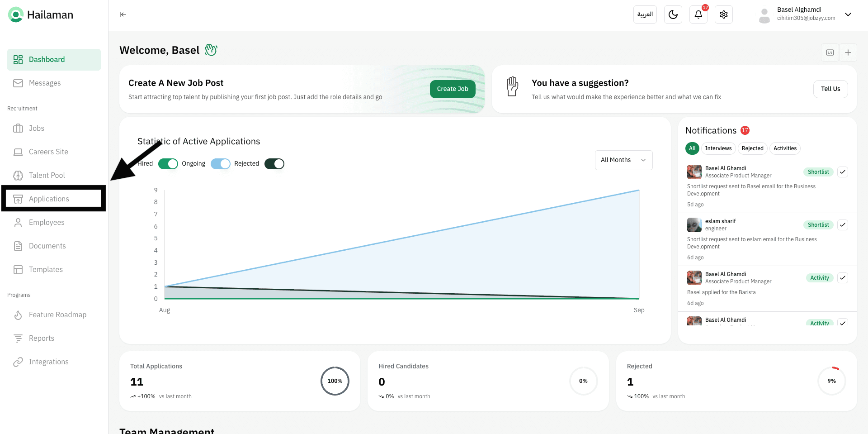Toggle dark mode moon icon
Screen dimensions: 868x434
pyautogui.click(x=673, y=14)
